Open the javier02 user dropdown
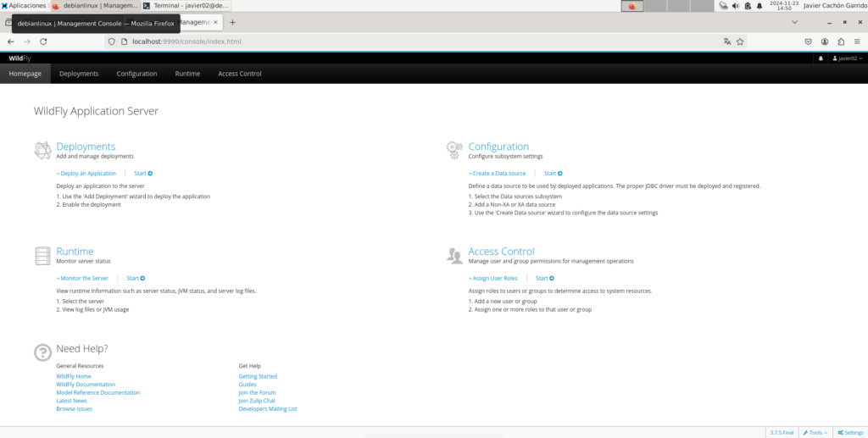868x438 pixels. (848, 58)
